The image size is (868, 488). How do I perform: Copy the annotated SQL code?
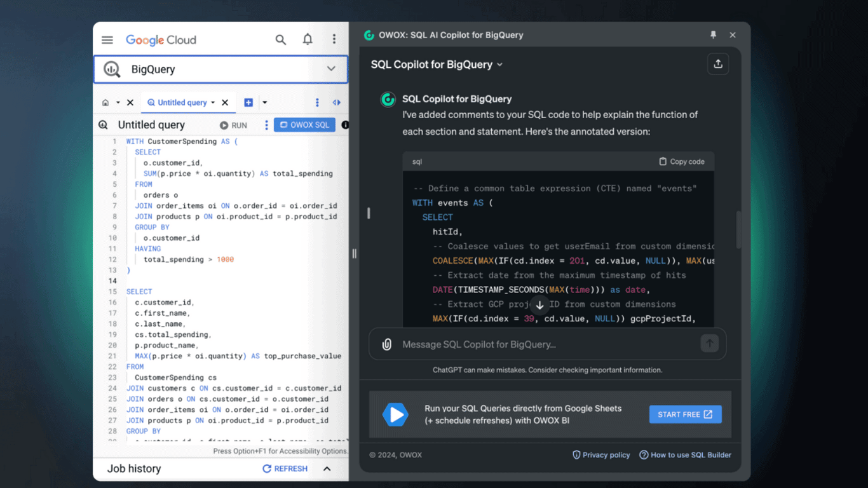[682, 161]
